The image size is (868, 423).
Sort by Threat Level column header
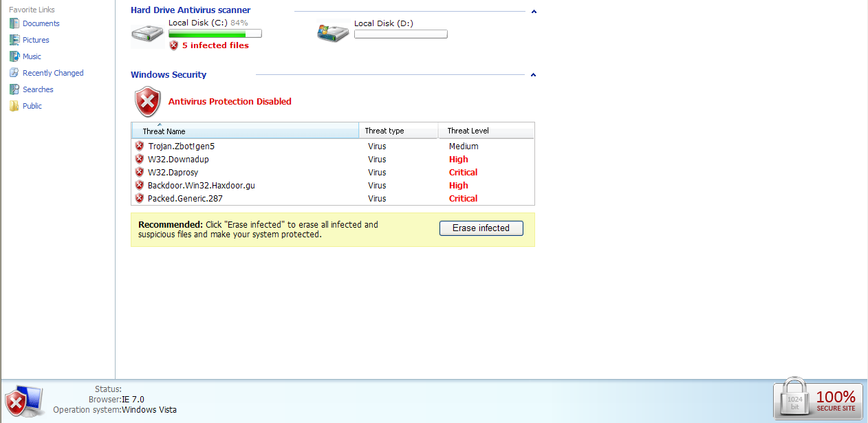[x=486, y=131]
